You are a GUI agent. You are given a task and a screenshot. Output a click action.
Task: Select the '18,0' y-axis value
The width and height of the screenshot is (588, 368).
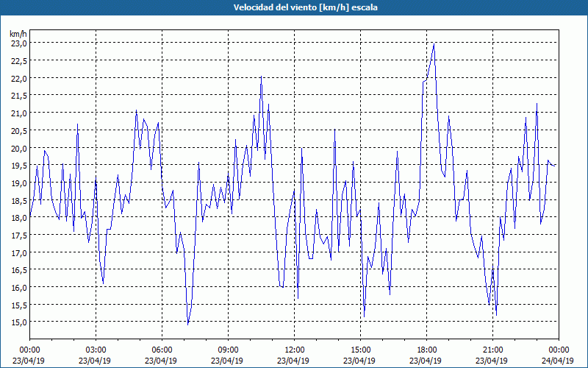point(19,217)
